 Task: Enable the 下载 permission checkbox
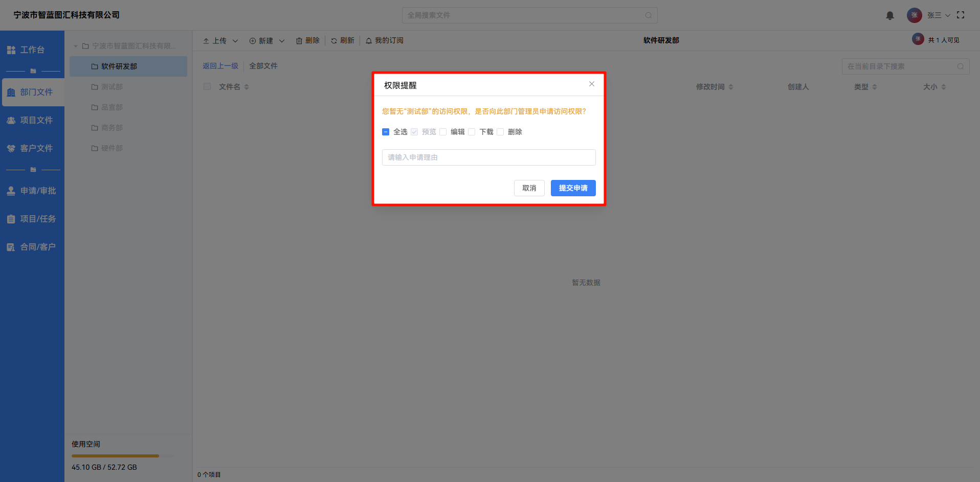click(x=472, y=132)
